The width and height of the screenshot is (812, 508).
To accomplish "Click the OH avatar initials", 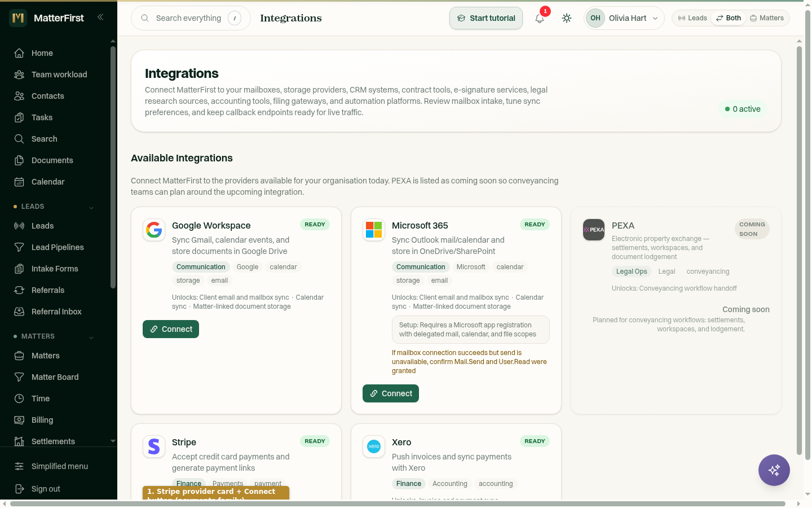I will click(595, 18).
